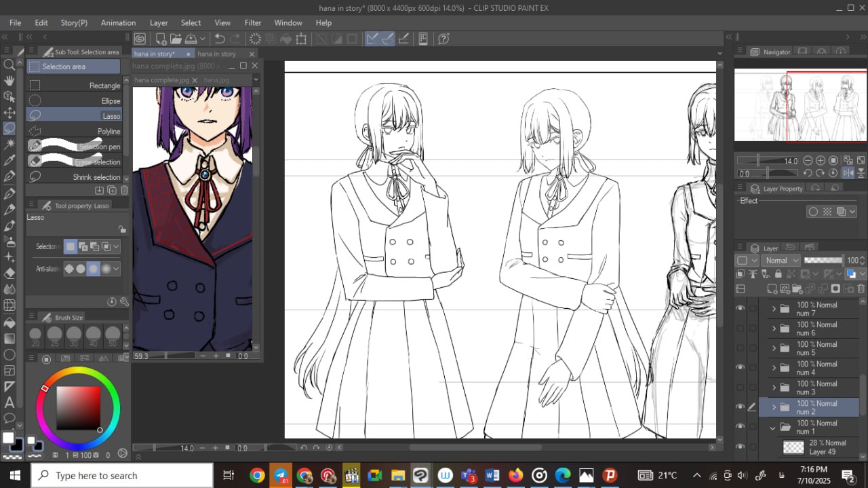This screenshot has width=868, height=488.
Task: Select the Eraser tool in toolbar
Action: point(9,274)
